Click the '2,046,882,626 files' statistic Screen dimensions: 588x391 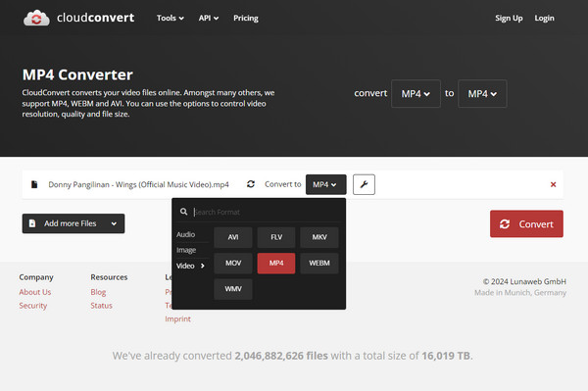click(281, 356)
